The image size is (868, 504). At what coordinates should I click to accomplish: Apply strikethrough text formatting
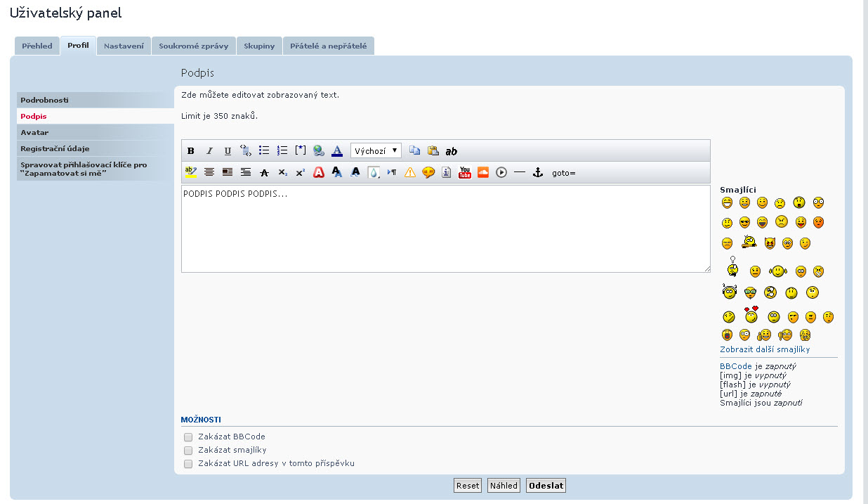tap(264, 172)
